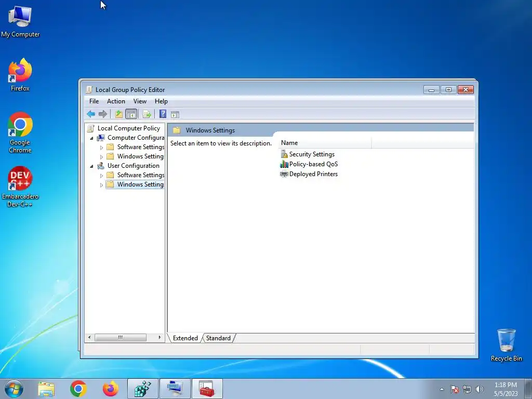Click the Show Desktop button at taskbar edge
Viewport: 532px width, 399px height.
pyautogui.click(x=528, y=389)
